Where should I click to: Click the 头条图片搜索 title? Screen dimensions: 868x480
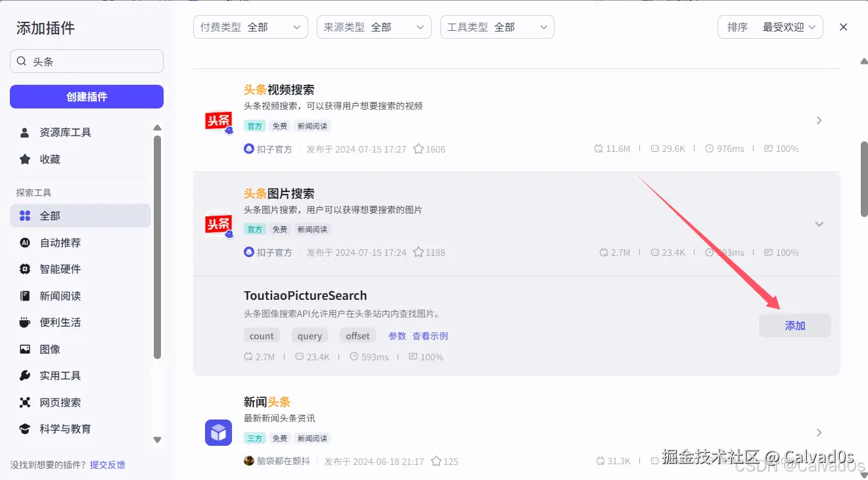coord(279,194)
